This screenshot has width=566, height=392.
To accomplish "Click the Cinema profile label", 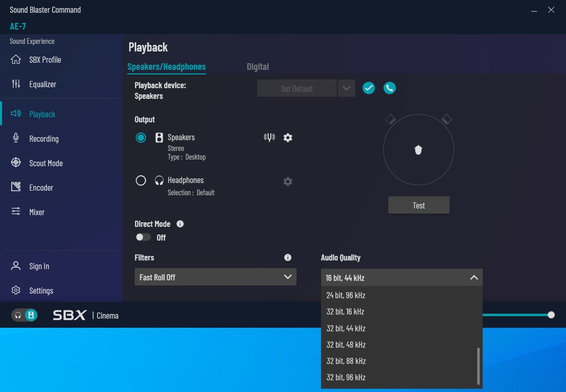I will click(108, 316).
